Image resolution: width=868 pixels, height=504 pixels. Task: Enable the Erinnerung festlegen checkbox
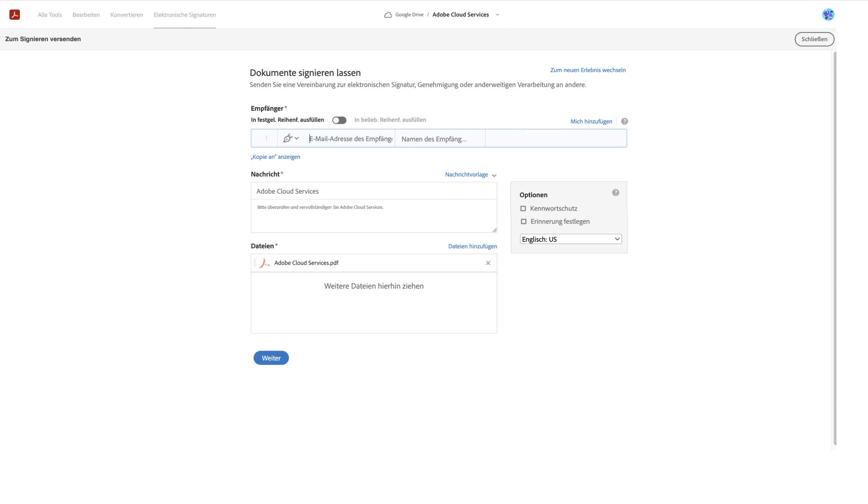coord(523,221)
